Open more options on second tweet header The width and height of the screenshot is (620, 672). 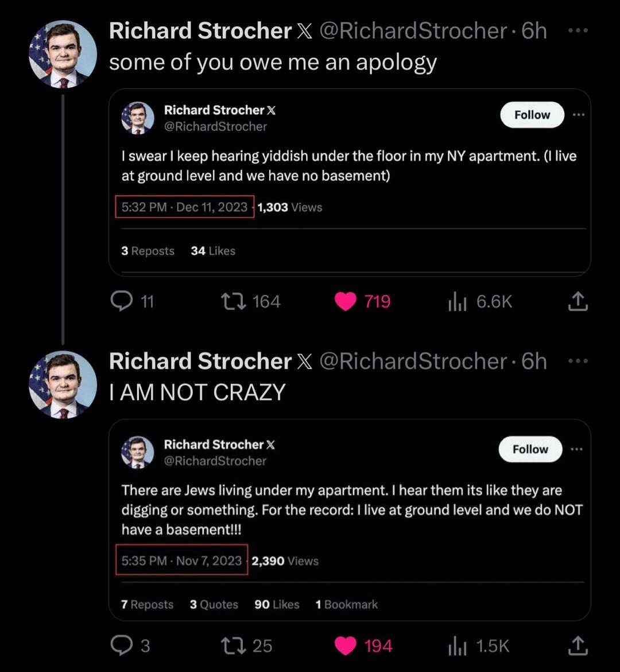tap(578, 361)
